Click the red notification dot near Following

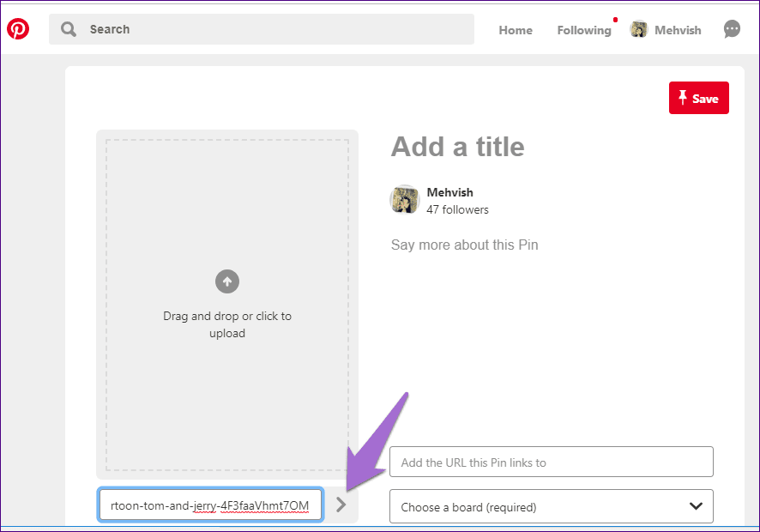click(x=616, y=20)
